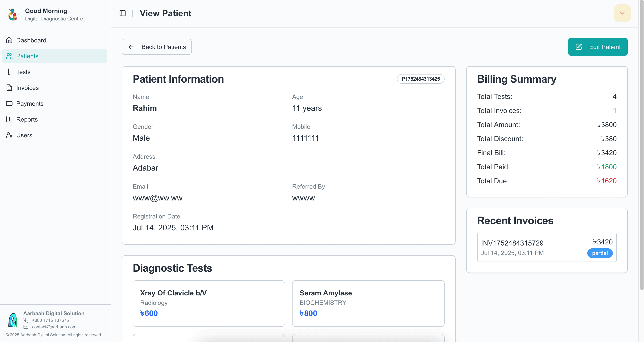644x342 pixels.
Task: Go to Tests section
Action: pos(55,72)
